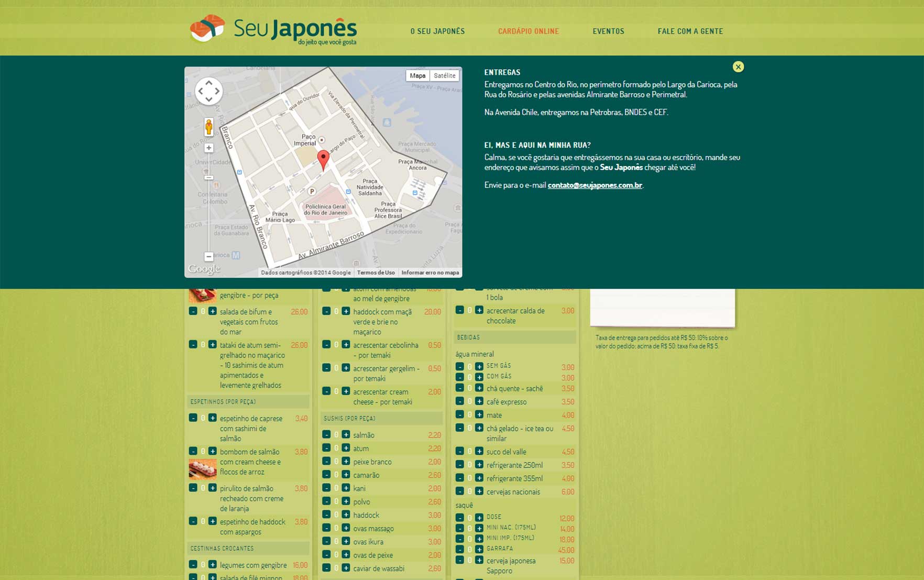This screenshot has width=924, height=580.
Task: Remove acrescentar cream cheese por temaki
Action: click(x=326, y=391)
